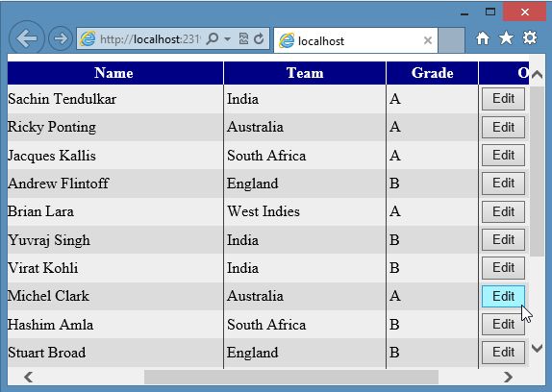The image size is (552, 392).
Task: Edit the Virat Kohli row
Action: pyautogui.click(x=503, y=268)
